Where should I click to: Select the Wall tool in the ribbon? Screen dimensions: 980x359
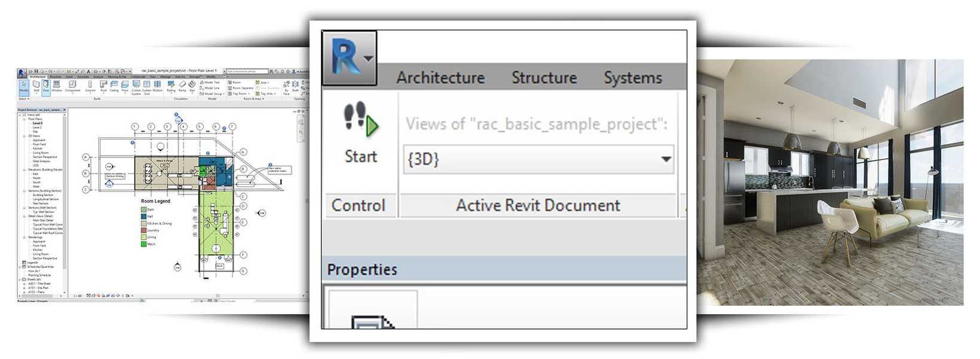(x=36, y=85)
